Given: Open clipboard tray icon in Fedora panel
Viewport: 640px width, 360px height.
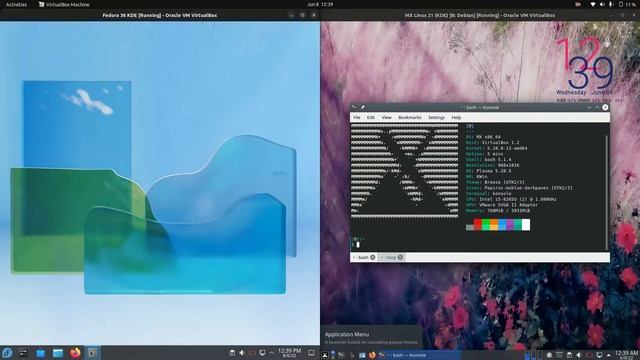Looking at the screenshot, I should (x=232, y=353).
